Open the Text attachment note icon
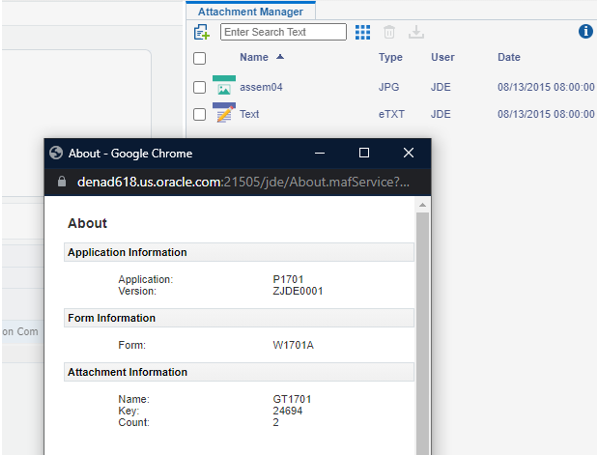 224,113
